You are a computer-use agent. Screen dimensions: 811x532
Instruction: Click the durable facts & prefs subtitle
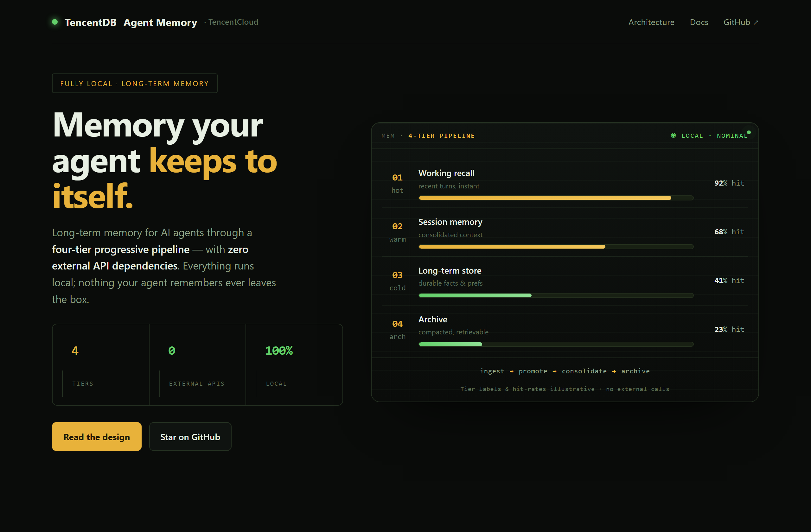[450, 283]
